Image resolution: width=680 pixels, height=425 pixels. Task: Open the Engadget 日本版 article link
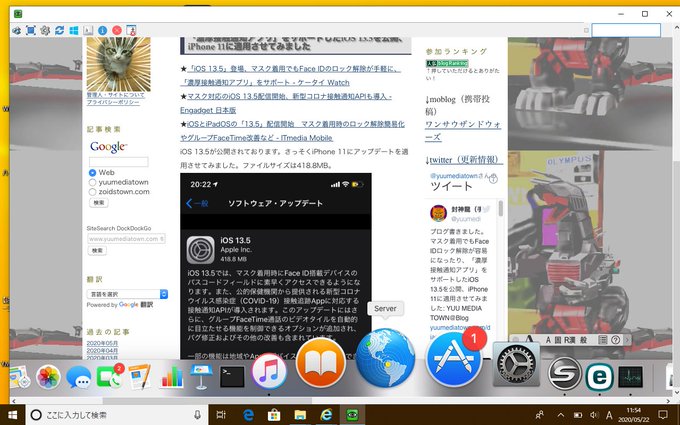[x=286, y=103]
